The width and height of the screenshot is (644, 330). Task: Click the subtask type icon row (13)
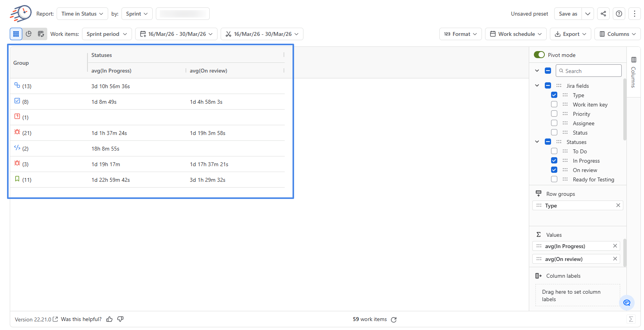coord(17,85)
